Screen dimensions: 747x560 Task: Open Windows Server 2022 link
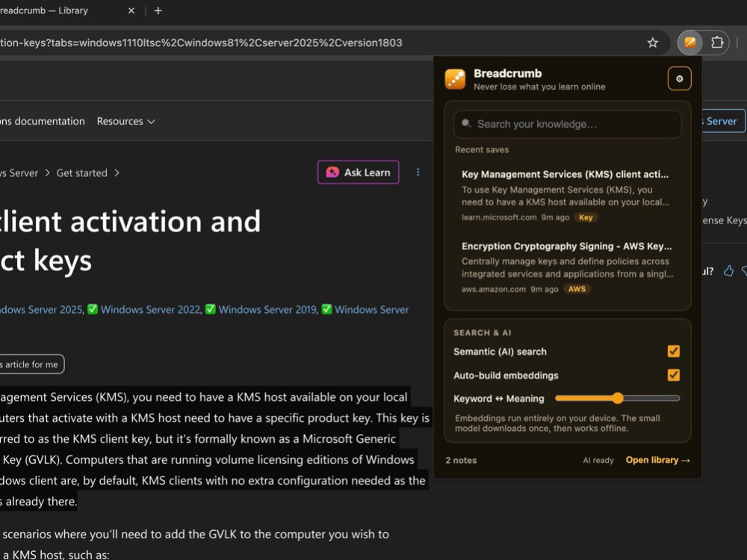pos(151,310)
